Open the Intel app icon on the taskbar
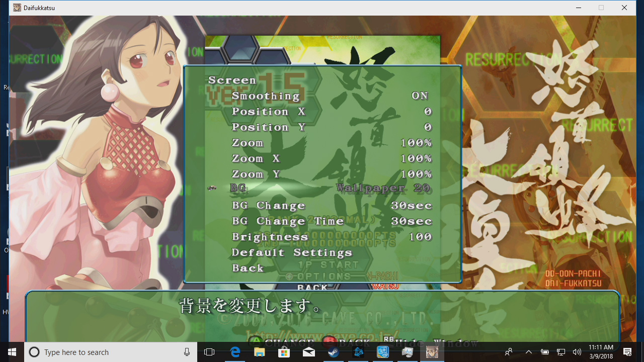 383,352
